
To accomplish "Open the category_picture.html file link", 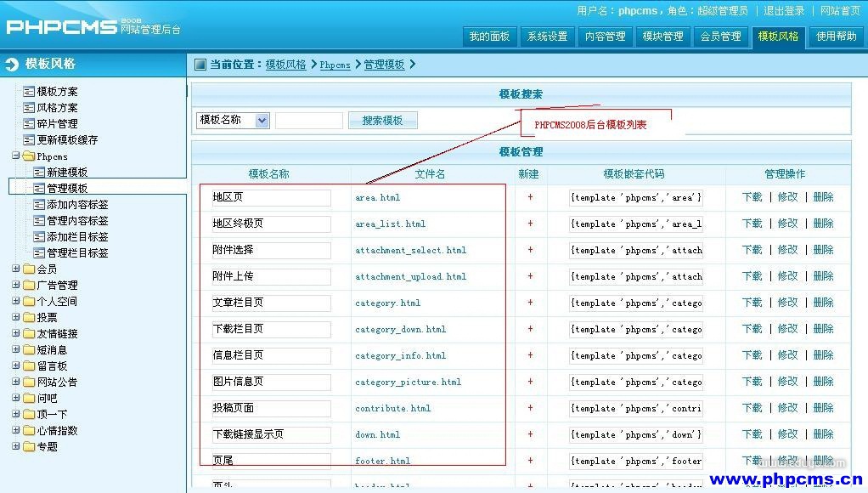I will click(408, 382).
